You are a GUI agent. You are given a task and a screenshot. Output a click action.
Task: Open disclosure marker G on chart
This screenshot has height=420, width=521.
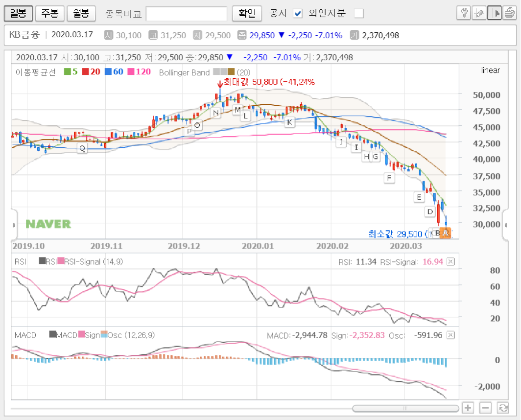(376, 157)
